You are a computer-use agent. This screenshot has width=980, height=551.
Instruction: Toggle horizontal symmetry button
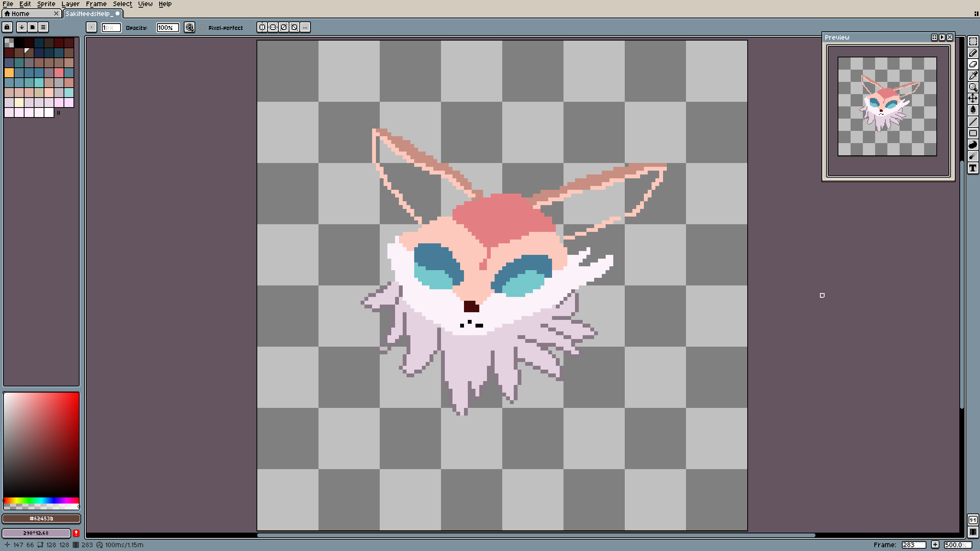(262, 27)
